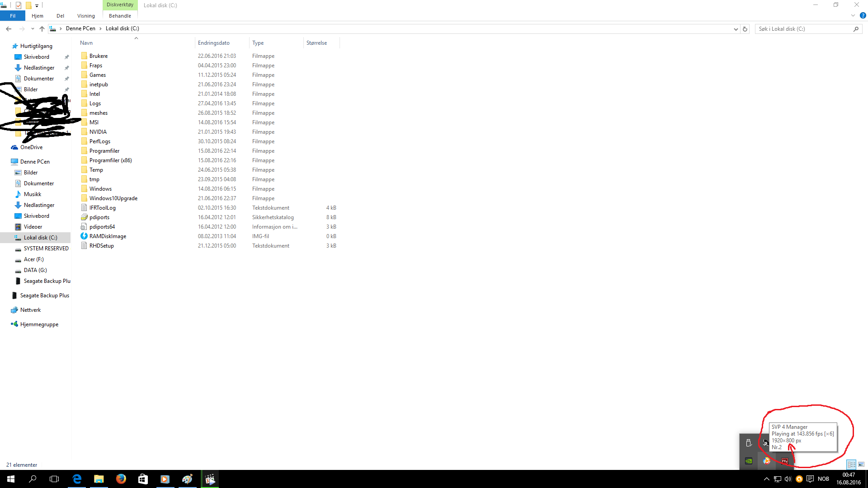Click the search box for Lokal disk
The height and width of the screenshot is (488, 868).
[803, 28]
